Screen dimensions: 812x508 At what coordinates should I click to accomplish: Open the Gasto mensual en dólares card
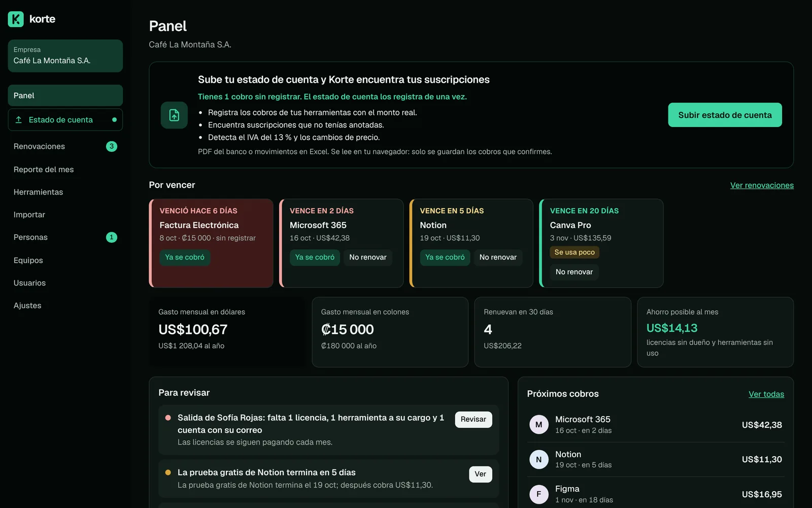point(227,332)
